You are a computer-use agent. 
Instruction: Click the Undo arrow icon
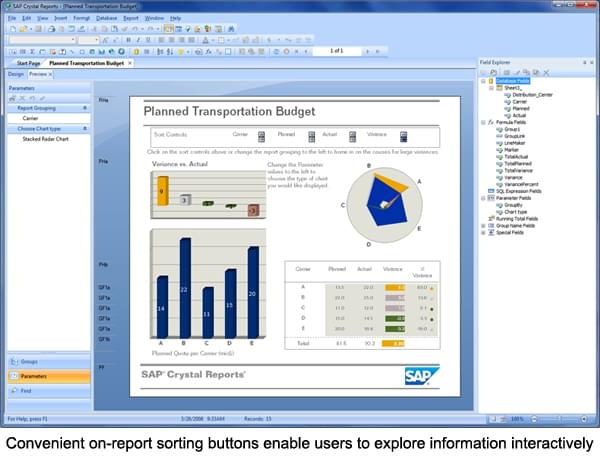coord(135,29)
